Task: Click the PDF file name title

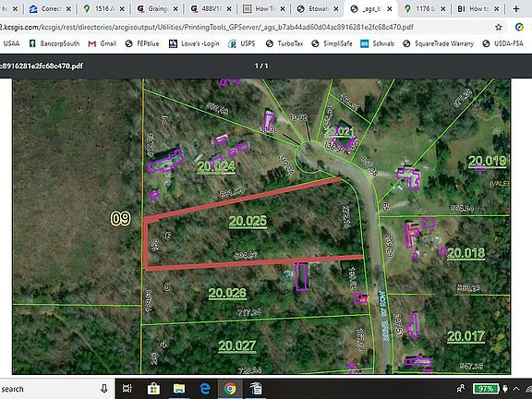Action: pos(42,66)
